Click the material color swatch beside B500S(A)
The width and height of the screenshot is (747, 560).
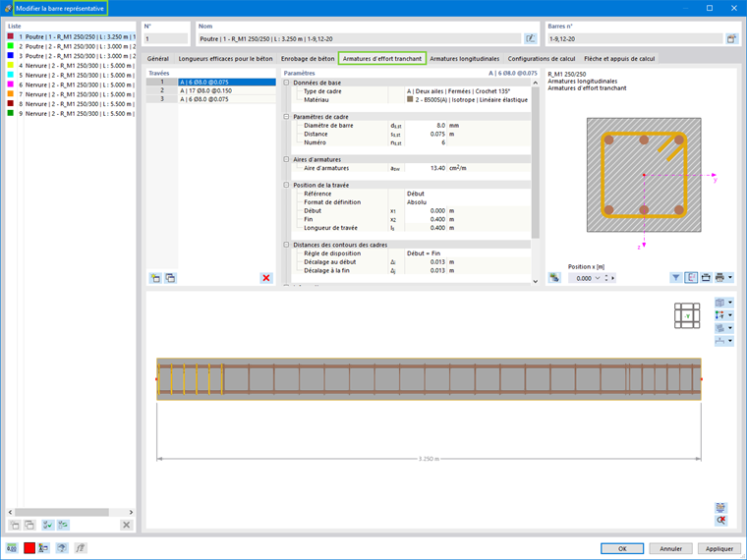click(x=410, y=99)
